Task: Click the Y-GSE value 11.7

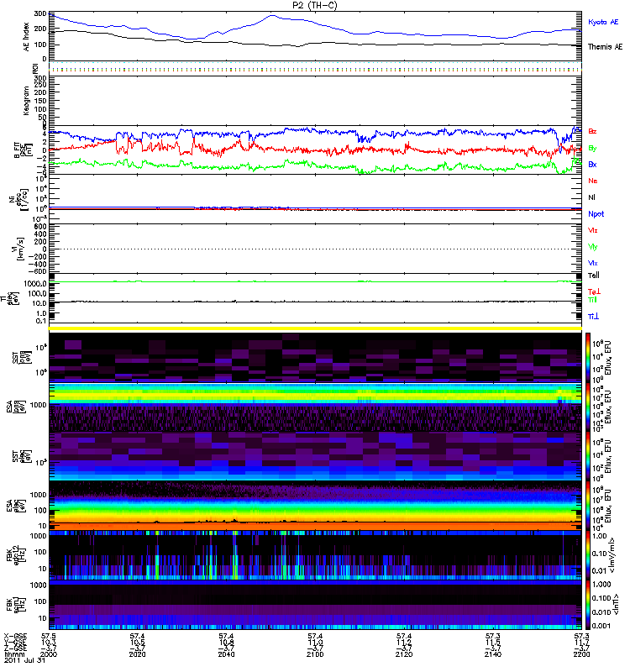Action: click(581, 643)
